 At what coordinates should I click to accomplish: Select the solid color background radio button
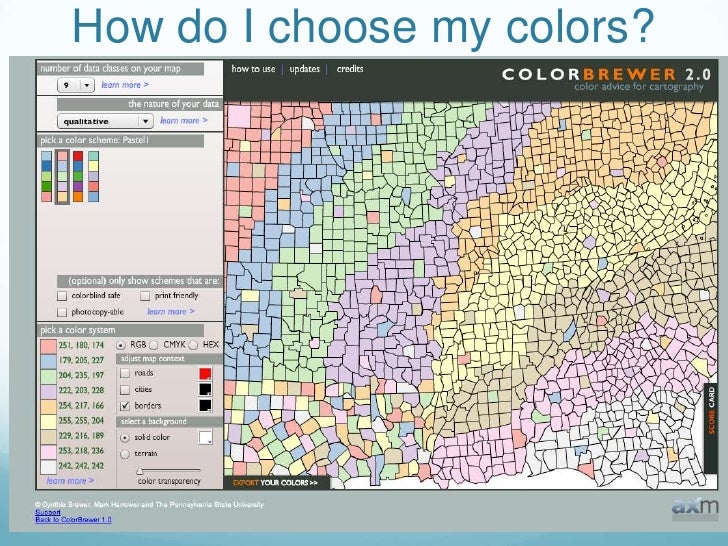124,438
